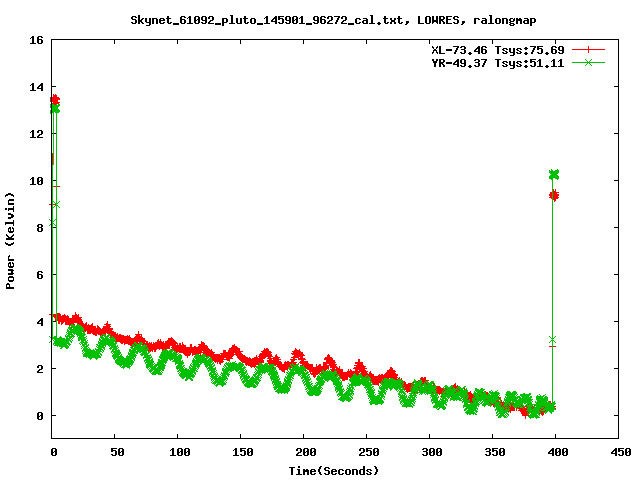Click the y-axis tick label 4
640x480 pixels.
tap(39, 322)
